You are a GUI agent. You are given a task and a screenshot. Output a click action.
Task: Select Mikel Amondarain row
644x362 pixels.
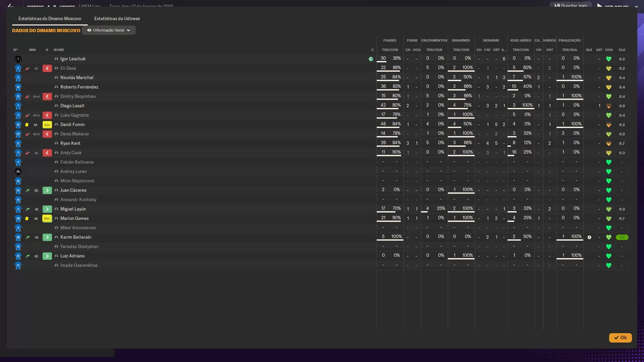pos(321,228)
